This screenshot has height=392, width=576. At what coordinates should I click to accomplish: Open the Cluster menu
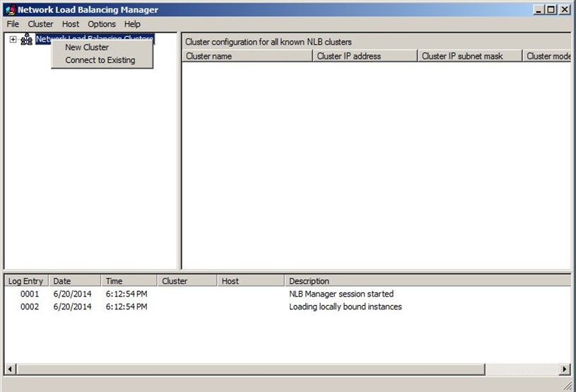tap(40, 24)
